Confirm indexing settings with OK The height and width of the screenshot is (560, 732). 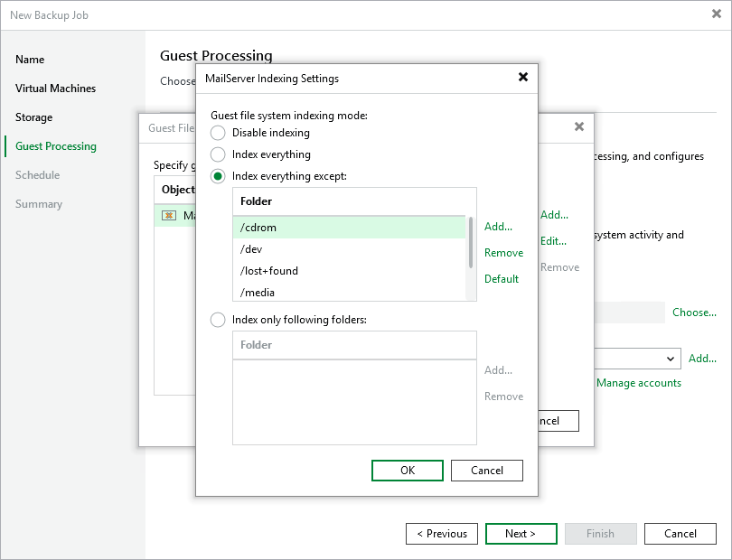point(407,471)
